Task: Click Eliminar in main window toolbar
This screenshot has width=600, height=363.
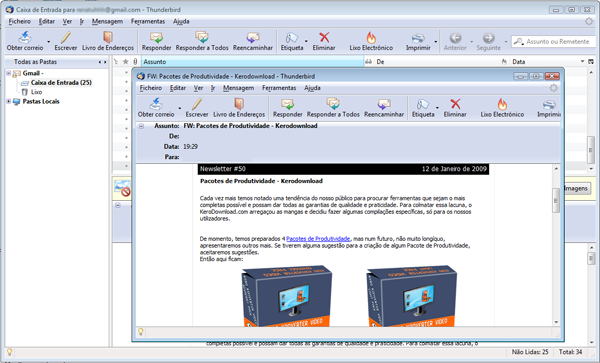Action: click(324, 41)
